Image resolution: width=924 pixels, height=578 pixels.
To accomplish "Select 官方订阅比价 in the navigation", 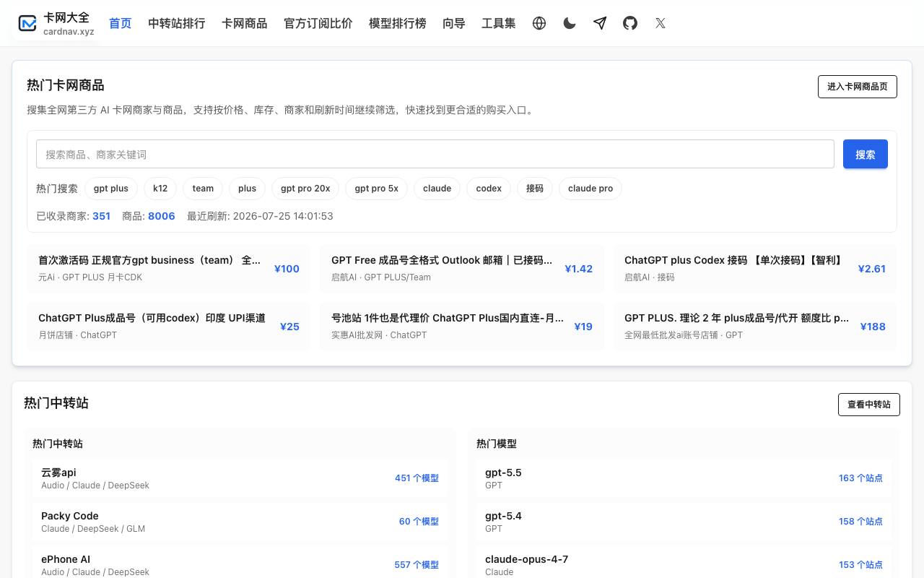I will [318, 23].
